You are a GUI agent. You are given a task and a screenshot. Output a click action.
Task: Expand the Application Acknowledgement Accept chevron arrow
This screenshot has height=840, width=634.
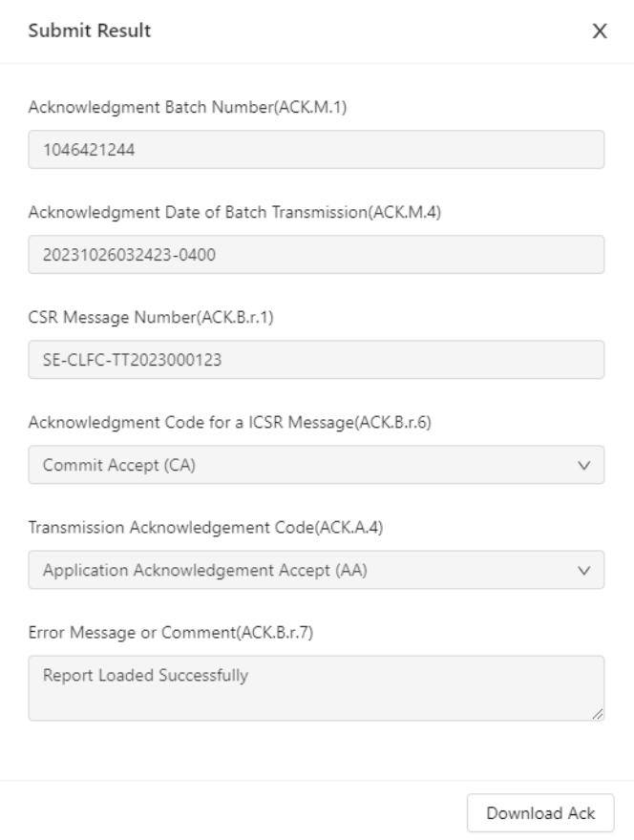585,570
